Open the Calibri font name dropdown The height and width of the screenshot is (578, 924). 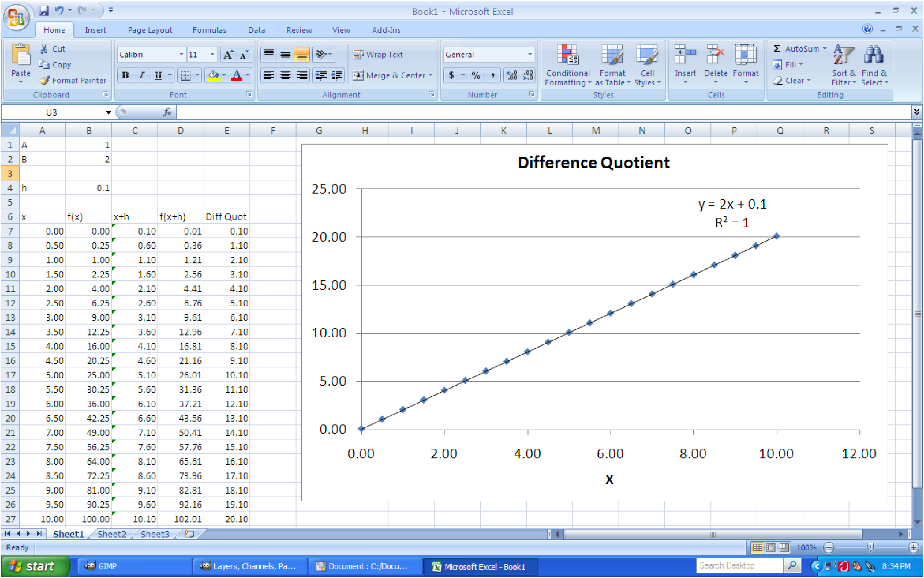pyautogui.click(x=181, y=55)
